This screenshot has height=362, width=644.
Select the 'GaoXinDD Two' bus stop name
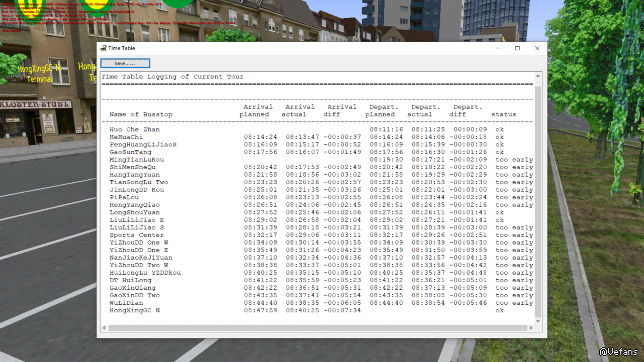tap(135, 295)
